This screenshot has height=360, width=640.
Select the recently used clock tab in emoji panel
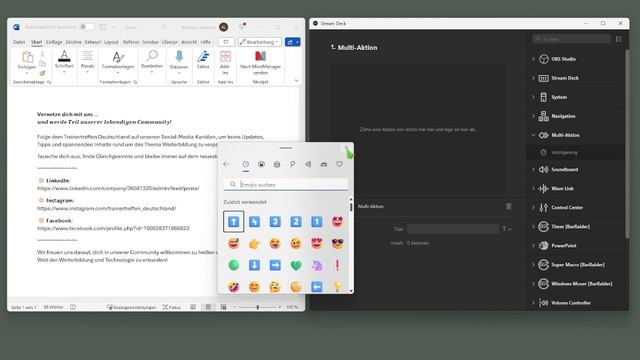[x=246, y=164]
